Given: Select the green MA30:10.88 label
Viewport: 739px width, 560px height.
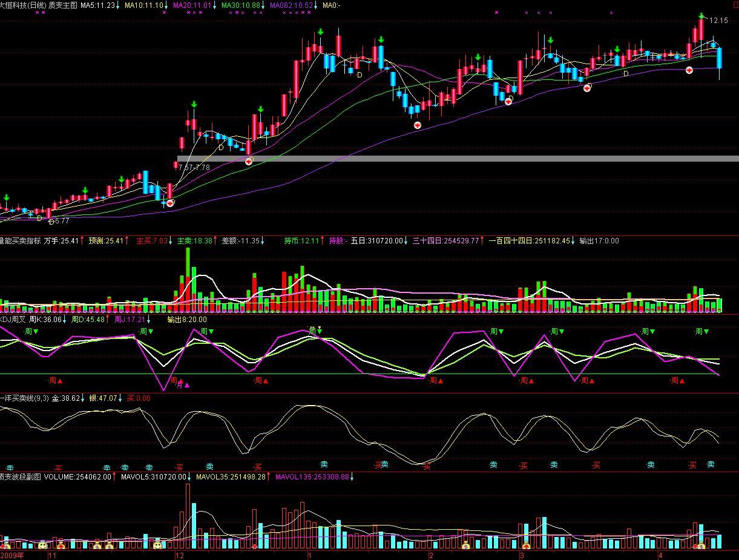Looking at the screenshot, I should (x=241, y=5).
